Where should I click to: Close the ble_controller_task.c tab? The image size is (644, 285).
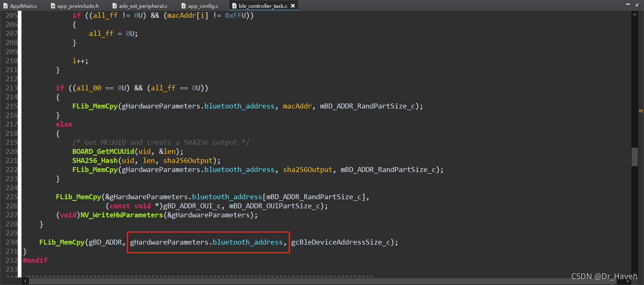click(x=293, y=6)
